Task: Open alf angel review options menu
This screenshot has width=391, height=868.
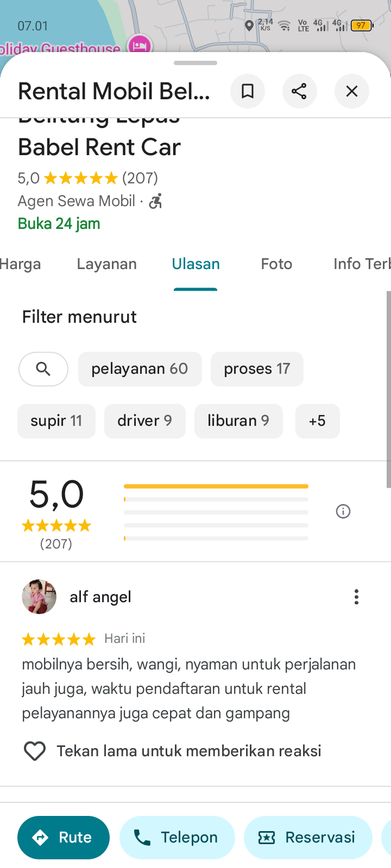Action: click(x=356, y=597)
